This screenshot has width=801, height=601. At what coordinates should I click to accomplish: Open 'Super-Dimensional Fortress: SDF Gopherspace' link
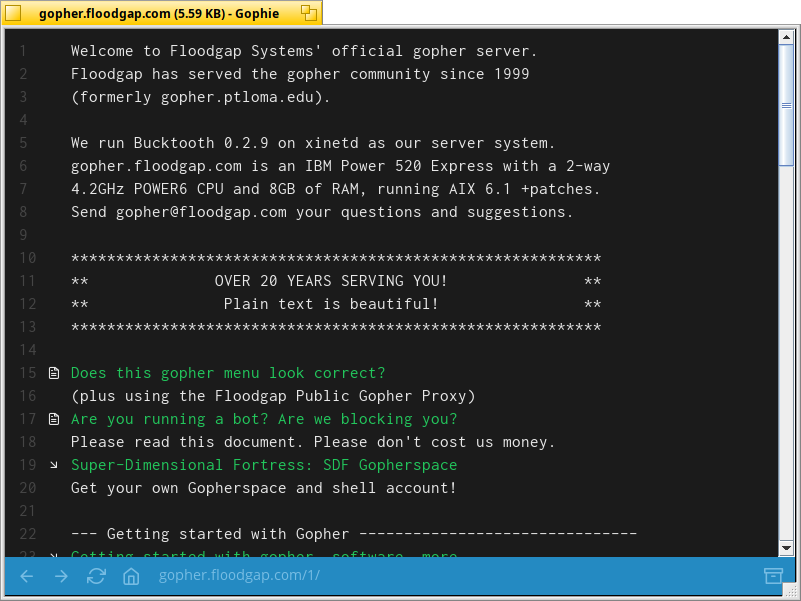264,465
